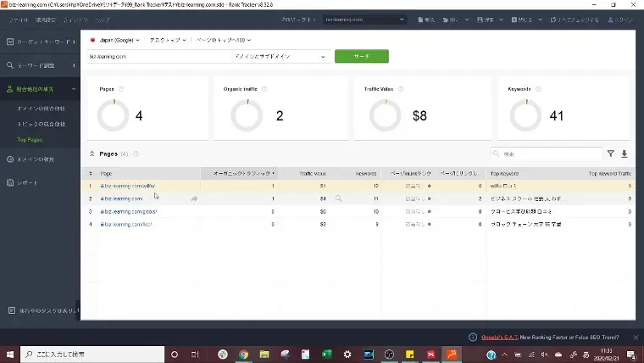Click the info icon beside Traffic Value
Screen dimensions: 644x363
pyautogui.click(x=403, y=88)
